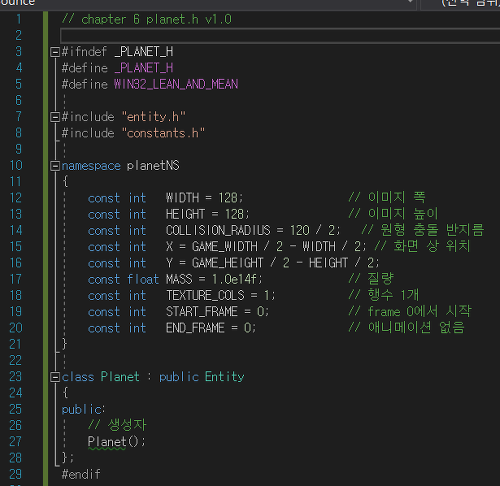Click line number 1 in gutter
Screen dimensions: 500x486
pos(19,19)
